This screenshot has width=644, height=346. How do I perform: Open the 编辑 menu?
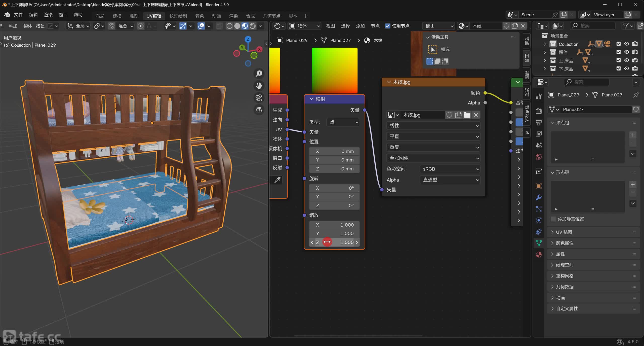click(x=33, y=15)
